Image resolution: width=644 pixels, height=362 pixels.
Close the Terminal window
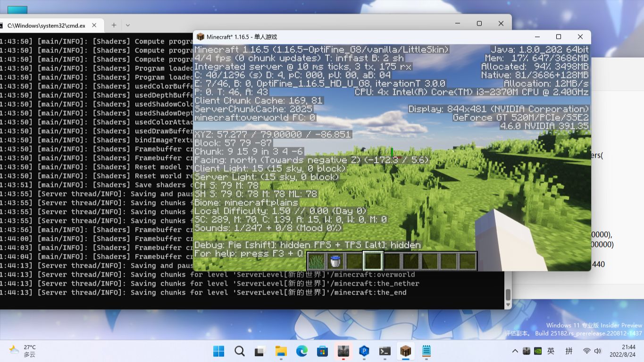point(501,24)
